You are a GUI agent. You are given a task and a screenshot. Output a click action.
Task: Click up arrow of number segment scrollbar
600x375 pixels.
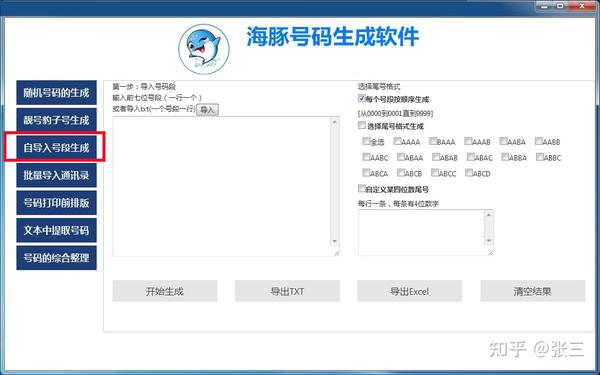coord(335,122)
